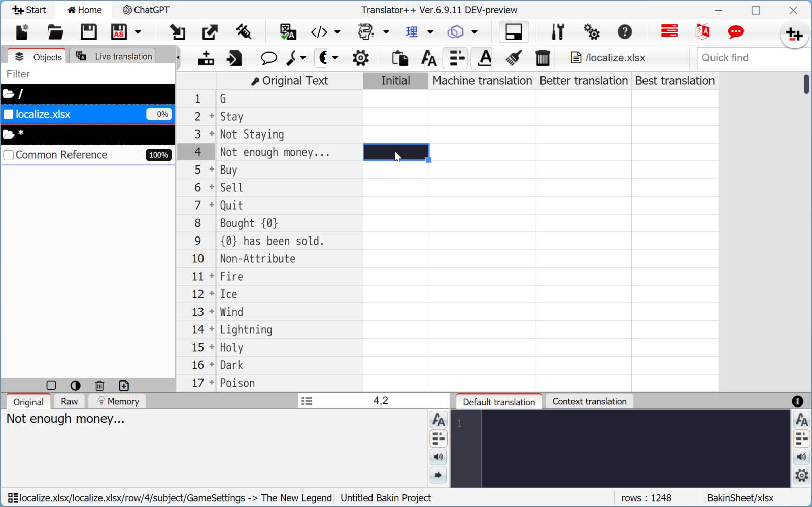Viewport: 812px width, 507px height.
Task: Open the gears options icon
Action: [x=591, y=31]
